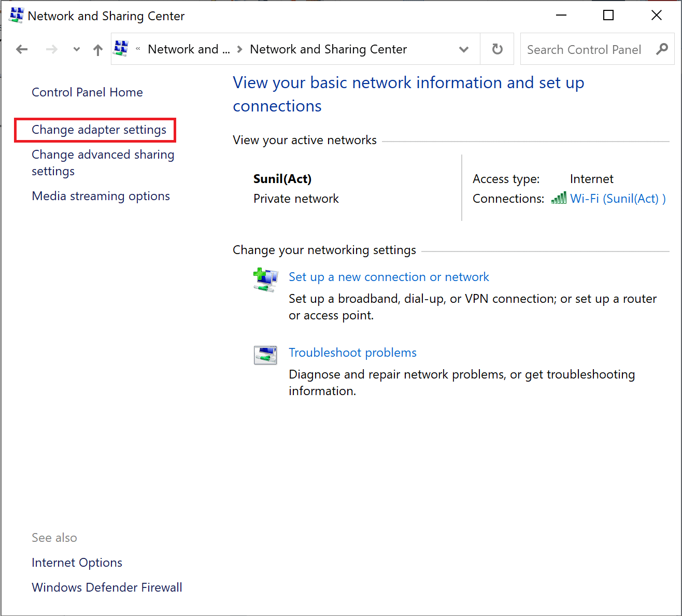The image size is (682, 616).
Task: Click the Control Panel icon in address bar
Action: [x=121, y=49]
